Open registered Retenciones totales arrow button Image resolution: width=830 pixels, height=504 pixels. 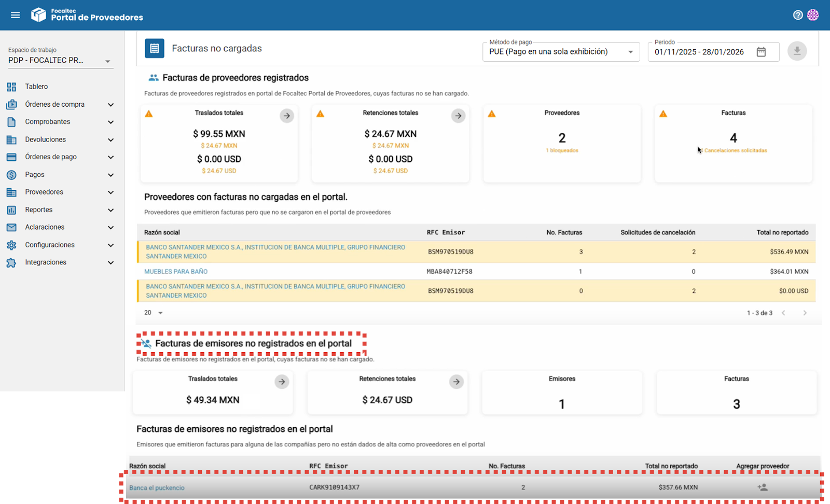pos(458,116)
